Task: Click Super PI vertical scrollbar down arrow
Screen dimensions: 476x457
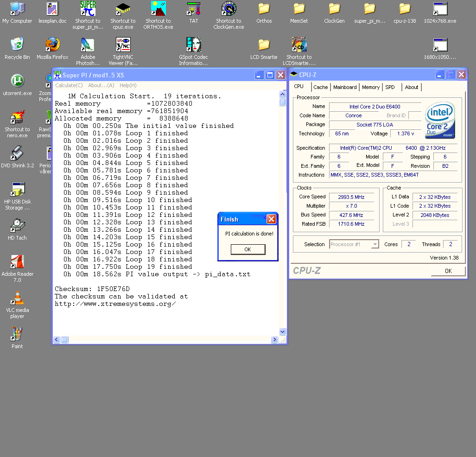Action: pyautogui.click(x=282, y=331)
